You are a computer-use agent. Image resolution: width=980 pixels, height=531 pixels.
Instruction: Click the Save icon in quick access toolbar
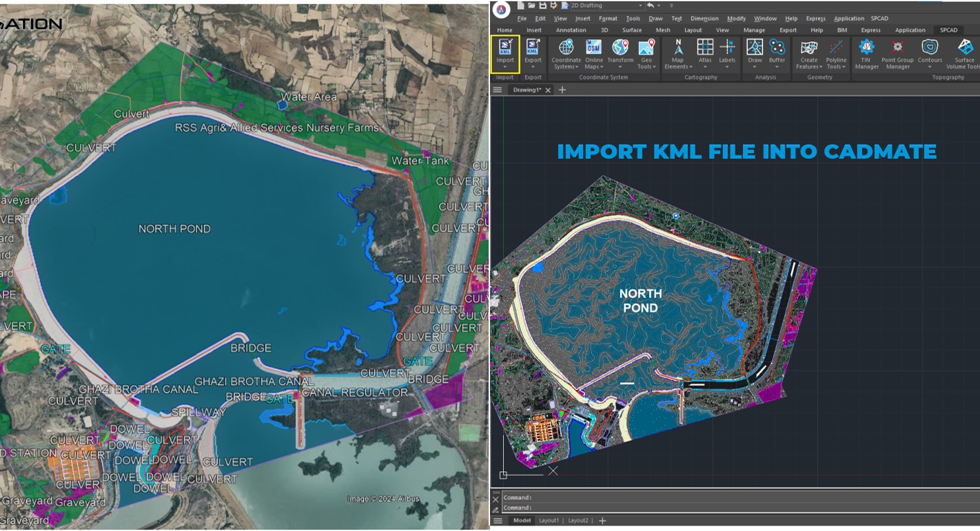pyautogui.click(x=542, y=6)
